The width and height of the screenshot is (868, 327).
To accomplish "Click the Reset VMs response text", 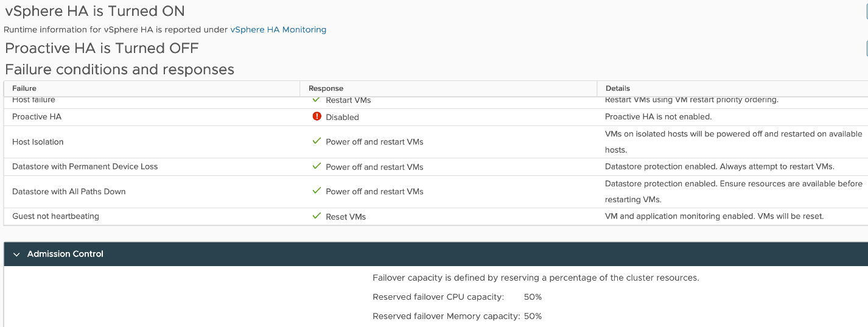I will 346,217.
